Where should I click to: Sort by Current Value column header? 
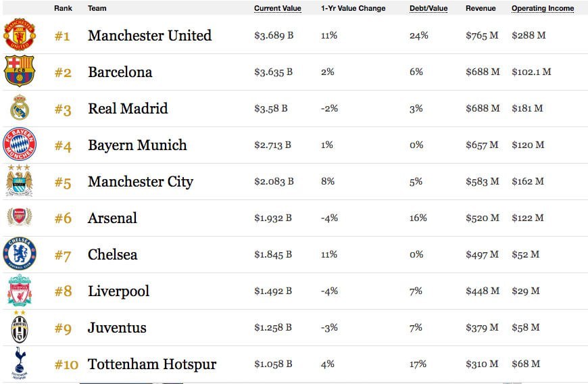(x=277, y=9)
